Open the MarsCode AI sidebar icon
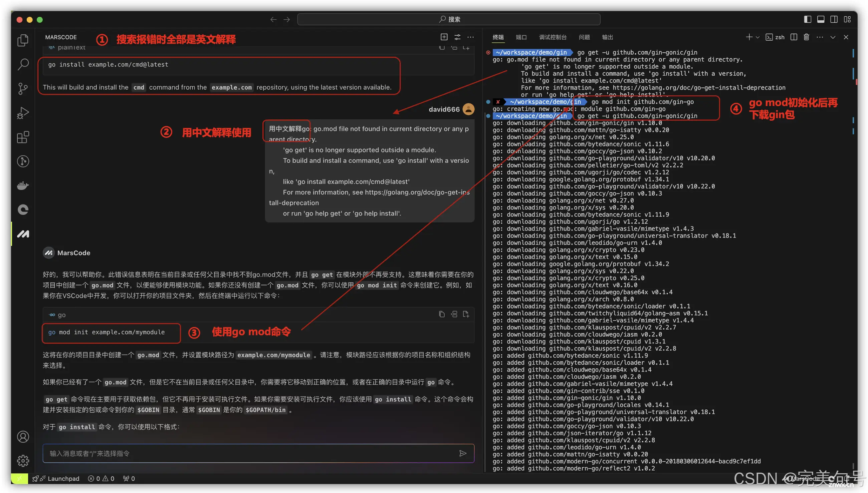868x493 pixels. tap(23, 234)
